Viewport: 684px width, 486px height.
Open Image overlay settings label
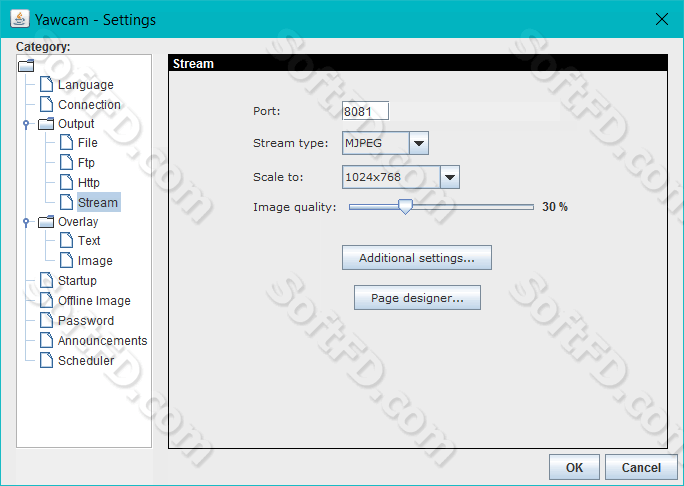[x=95, y=260]
